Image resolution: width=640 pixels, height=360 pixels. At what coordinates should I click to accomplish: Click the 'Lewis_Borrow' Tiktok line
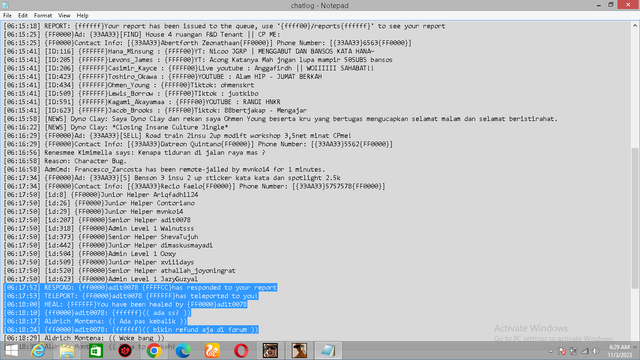(131, 93)
